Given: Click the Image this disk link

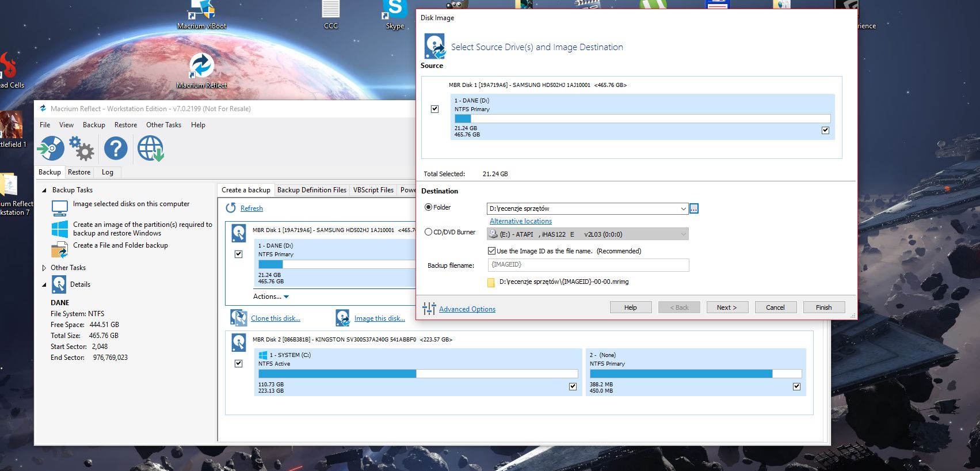Looking at the screenshot, I should pos(379,318).
